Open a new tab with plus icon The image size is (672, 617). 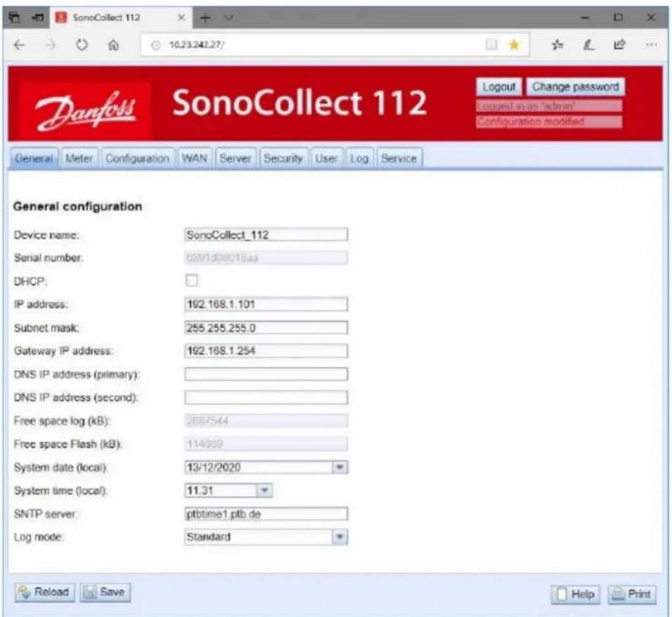(206, 18)
